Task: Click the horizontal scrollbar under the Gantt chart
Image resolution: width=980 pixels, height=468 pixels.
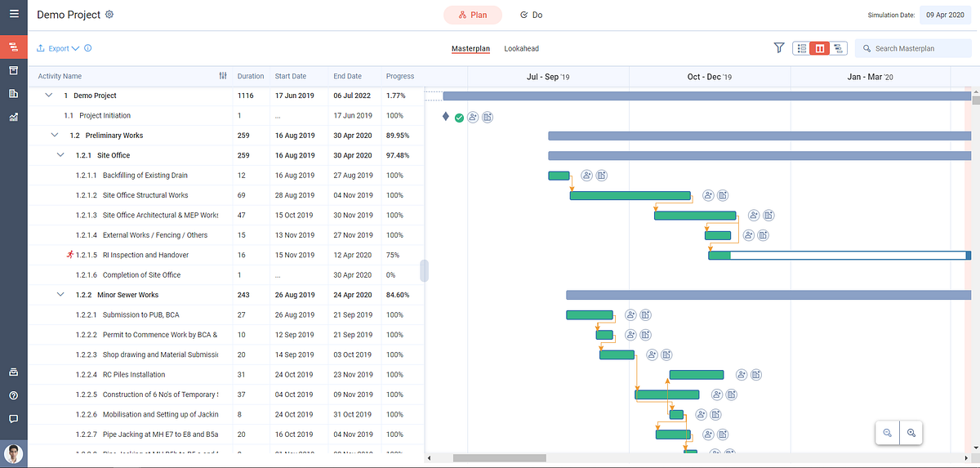Action: pyautogui.click(x=499, y=458)
